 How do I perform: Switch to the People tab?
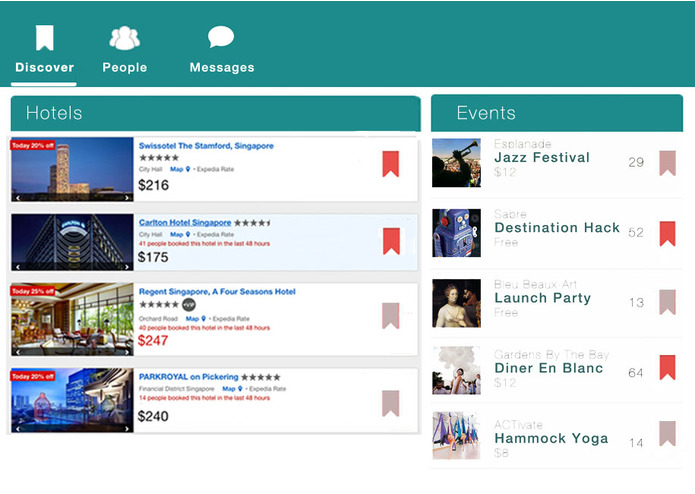(x=125, y=49)
